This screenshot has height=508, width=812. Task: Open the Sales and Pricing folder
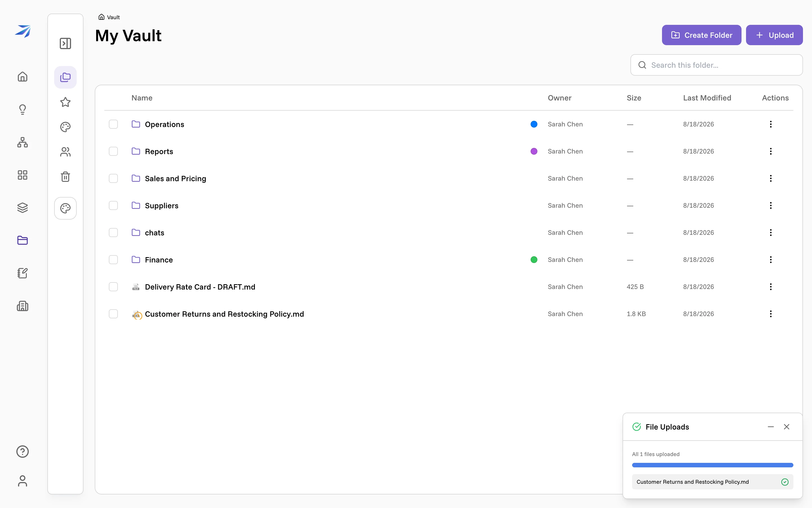point(175,178)
